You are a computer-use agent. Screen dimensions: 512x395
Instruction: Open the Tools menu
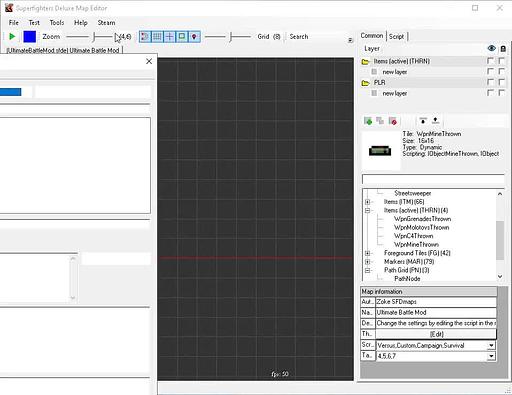(x=57, y=23)
